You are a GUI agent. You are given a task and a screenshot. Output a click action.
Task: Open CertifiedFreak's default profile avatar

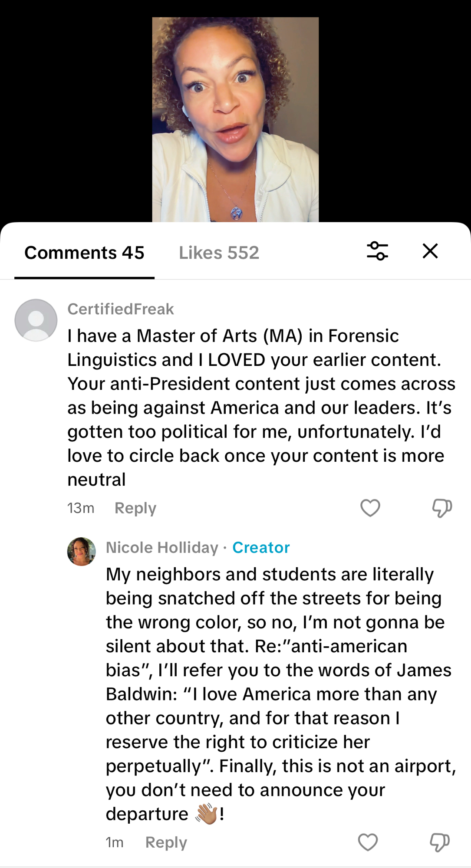tap(36, 320)
